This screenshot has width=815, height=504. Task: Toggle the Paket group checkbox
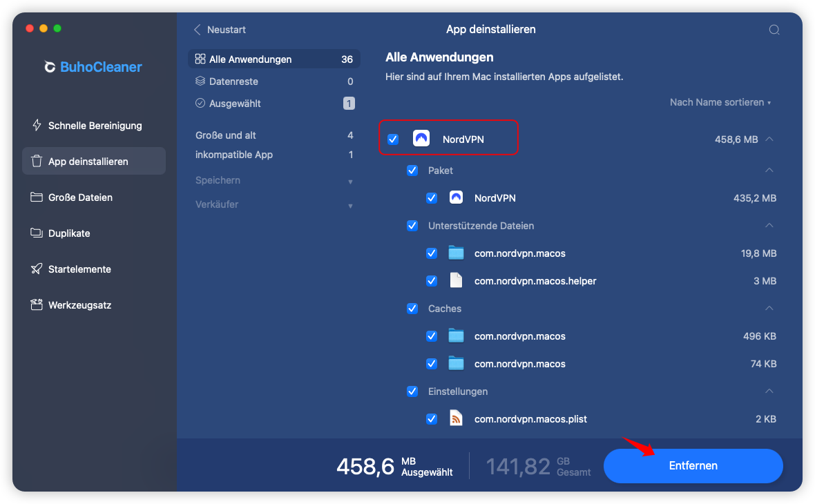click(412, 171)
